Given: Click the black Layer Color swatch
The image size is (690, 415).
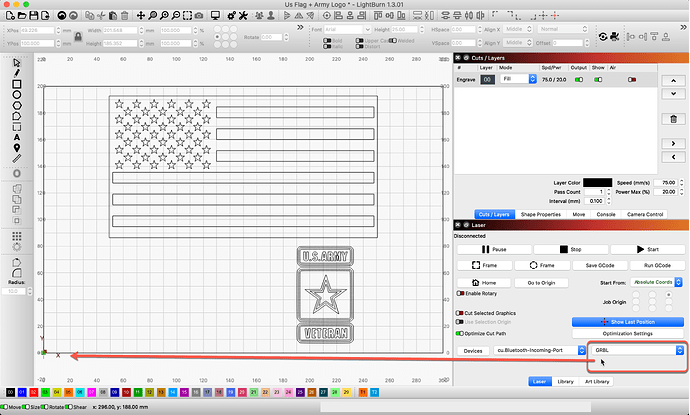Looking at the screenshot, I should coord(597,183).
